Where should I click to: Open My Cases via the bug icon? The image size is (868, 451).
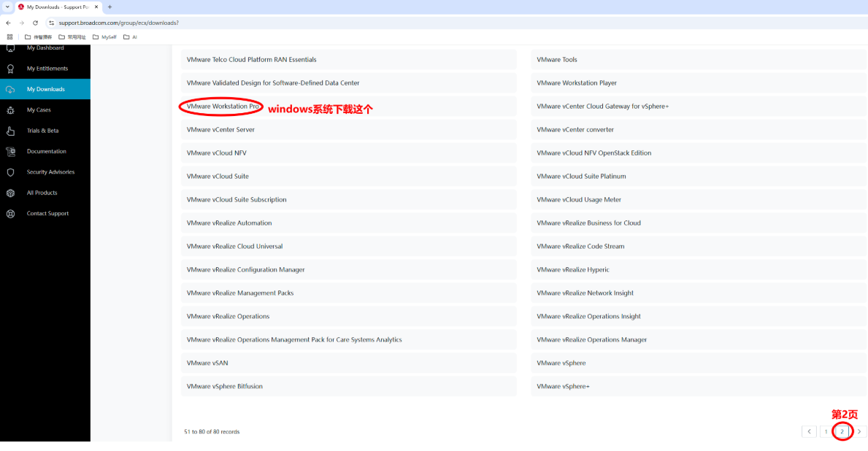10,109
